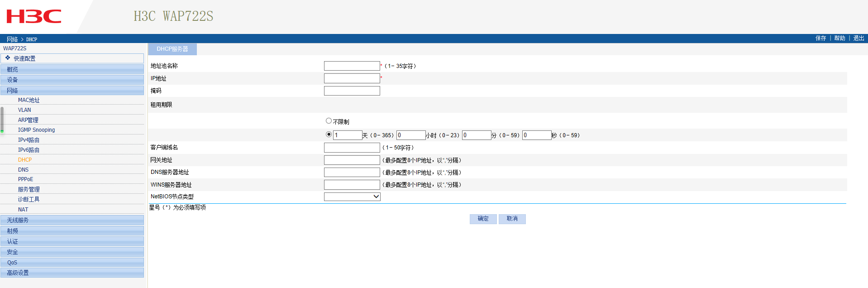Viewport: 868px width, 288px height.
Task: Open the VLAN menu entry
Action: tap(24, 110)
